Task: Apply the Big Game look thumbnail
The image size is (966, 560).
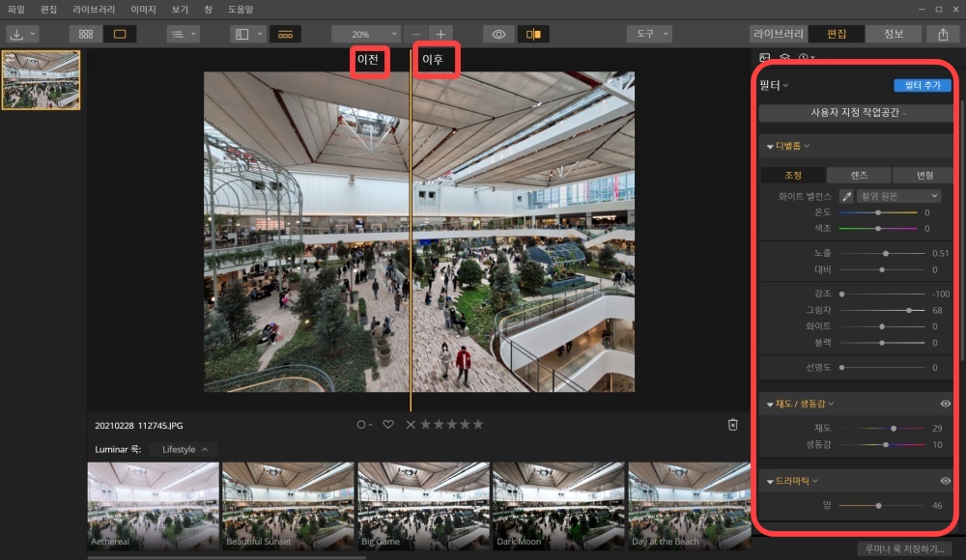Action: pos(423,506)
